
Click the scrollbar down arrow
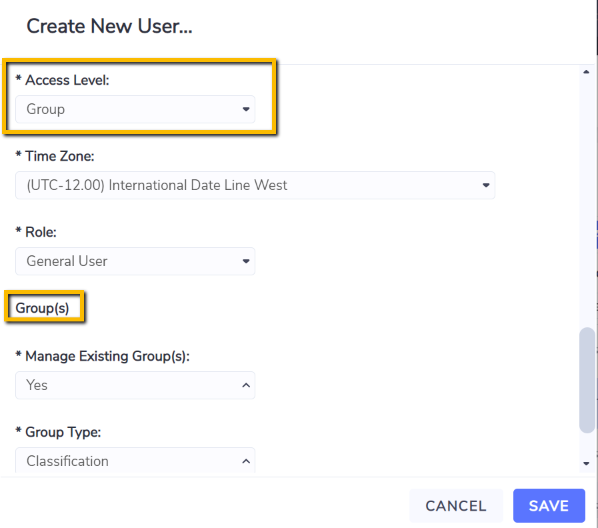(586, 464)
